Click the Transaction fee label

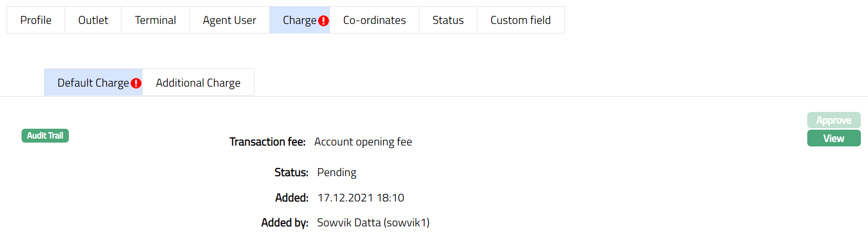pos(267,142)
